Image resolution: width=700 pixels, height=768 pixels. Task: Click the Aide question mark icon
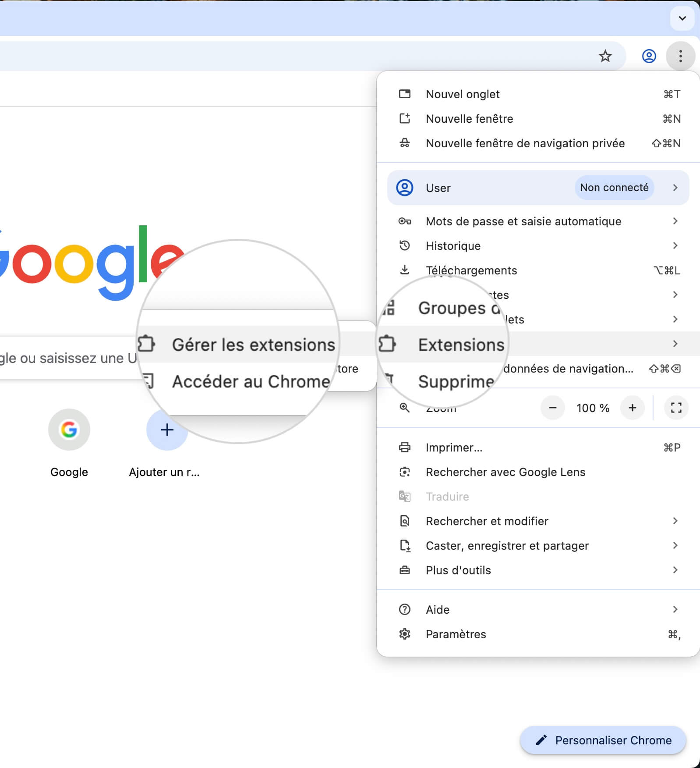coord(405,609)
